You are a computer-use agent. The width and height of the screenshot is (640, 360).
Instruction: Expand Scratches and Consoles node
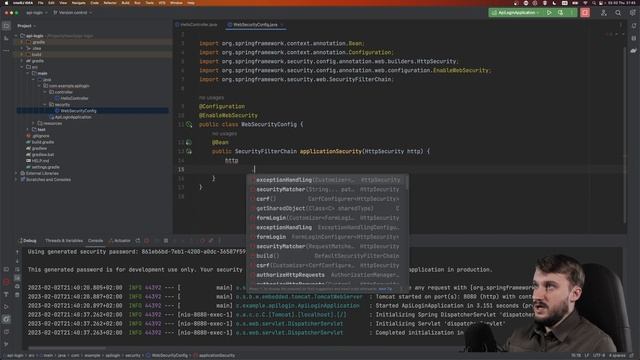click(16, 180)
